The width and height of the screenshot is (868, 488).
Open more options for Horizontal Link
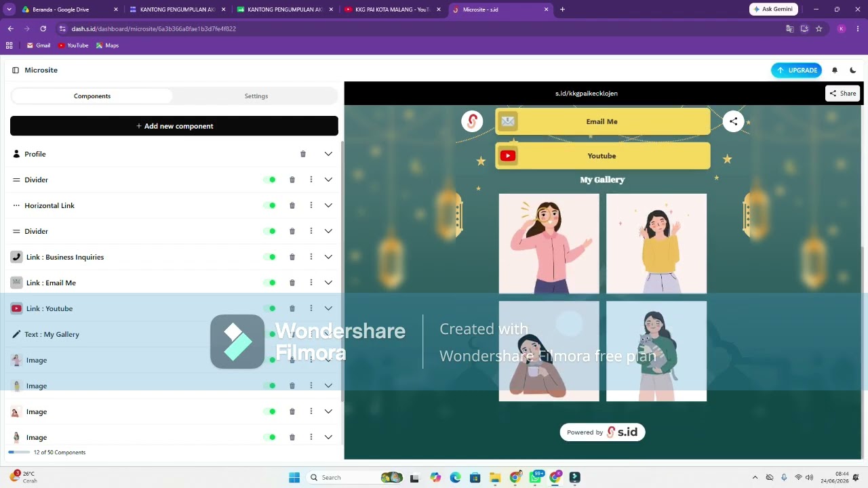[311, 205]
